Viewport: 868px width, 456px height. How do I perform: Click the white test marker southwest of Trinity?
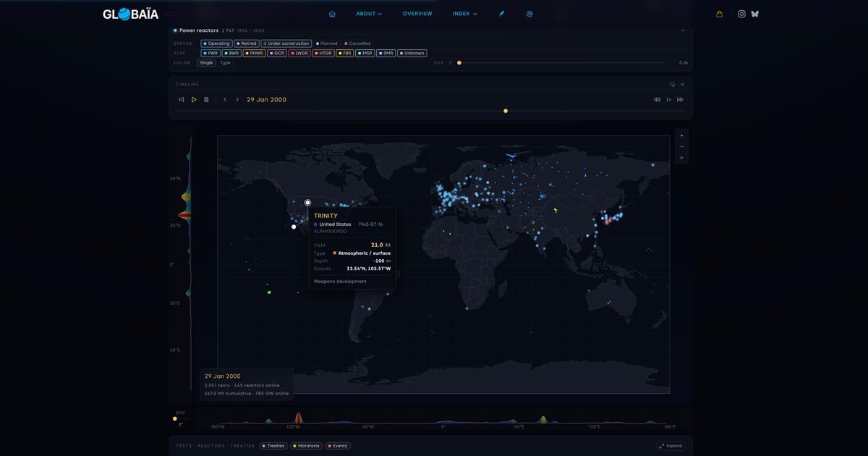tap(294, 227)
